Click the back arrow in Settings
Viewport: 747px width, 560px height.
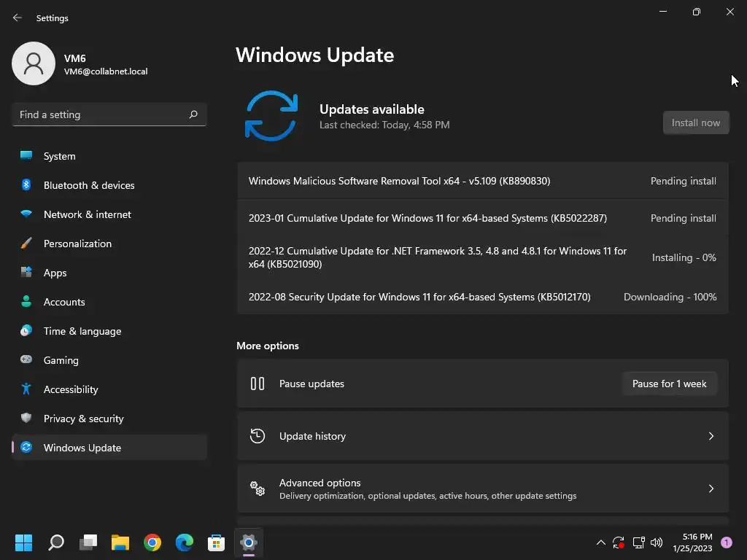[x=18, y=17]
